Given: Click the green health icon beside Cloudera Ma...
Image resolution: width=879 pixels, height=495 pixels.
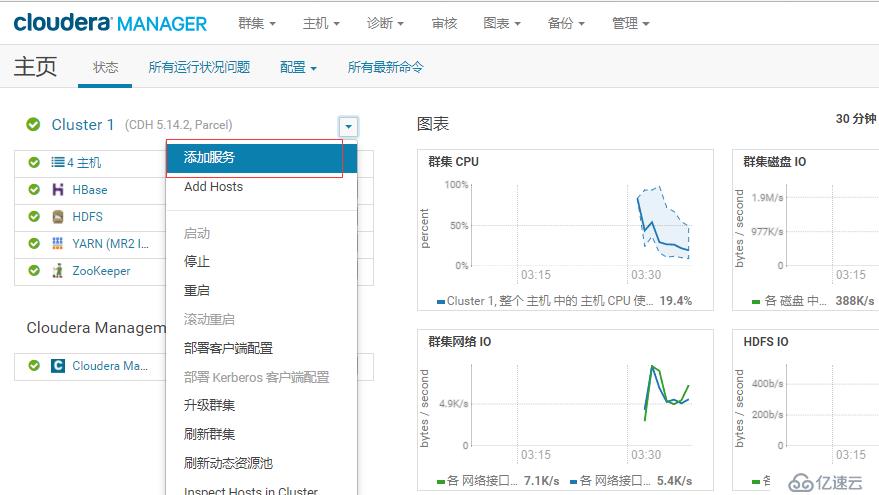Looking at the screenshot, I should pos(34,366).
